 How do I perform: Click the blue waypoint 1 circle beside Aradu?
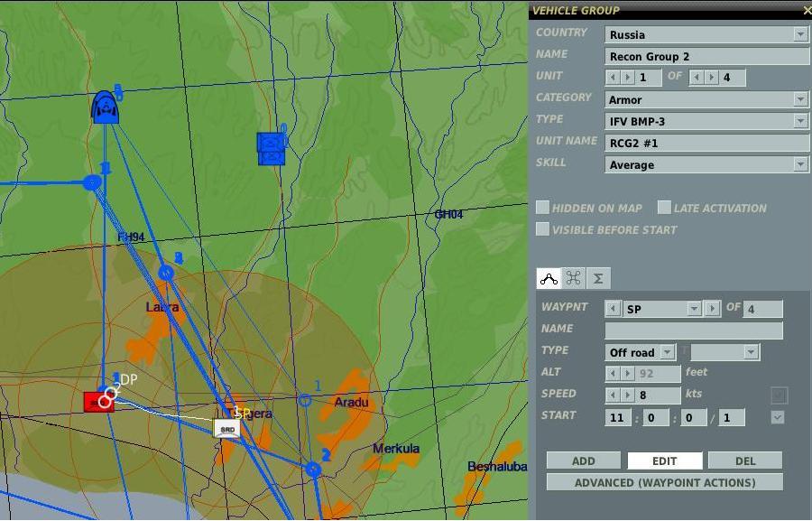[x=305, y=400]
